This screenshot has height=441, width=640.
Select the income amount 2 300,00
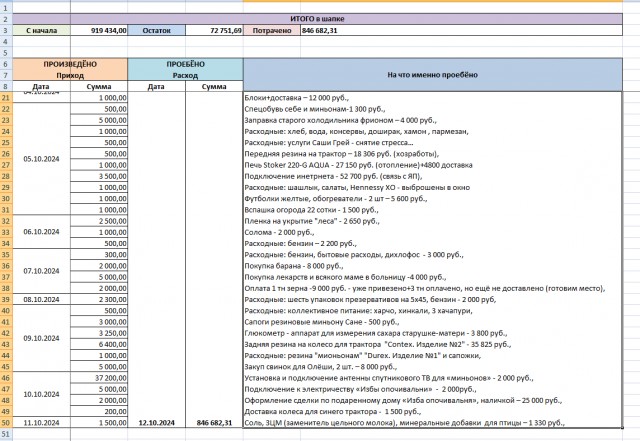[99, 299]
